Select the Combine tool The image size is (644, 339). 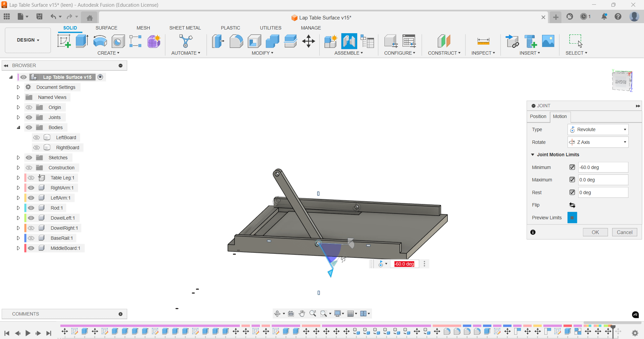coord(272,41)
